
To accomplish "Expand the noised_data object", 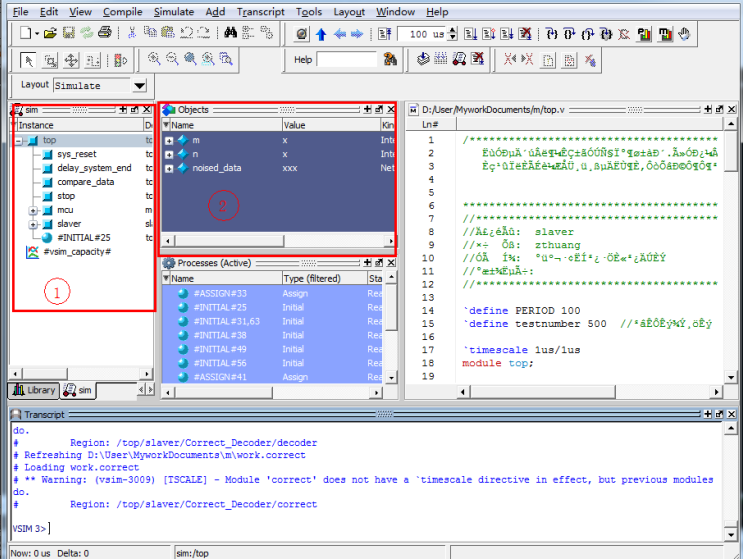I will tap(169, 169).
